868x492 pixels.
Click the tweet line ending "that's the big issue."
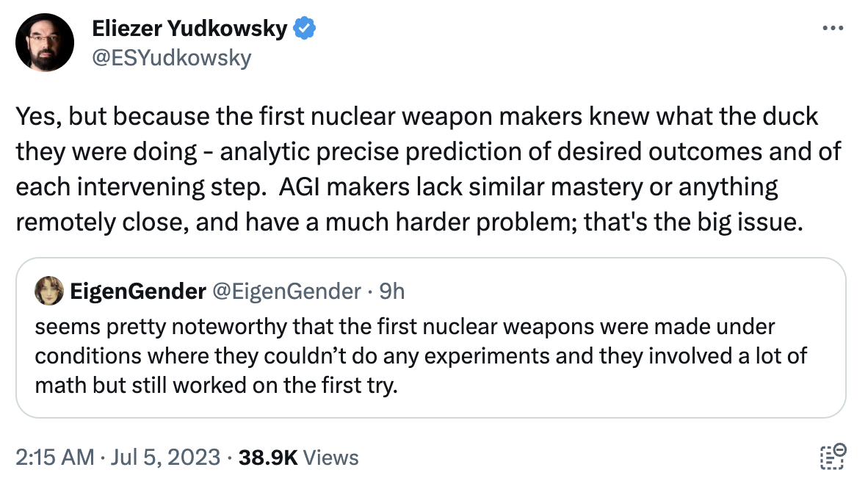tap(409, 223)
